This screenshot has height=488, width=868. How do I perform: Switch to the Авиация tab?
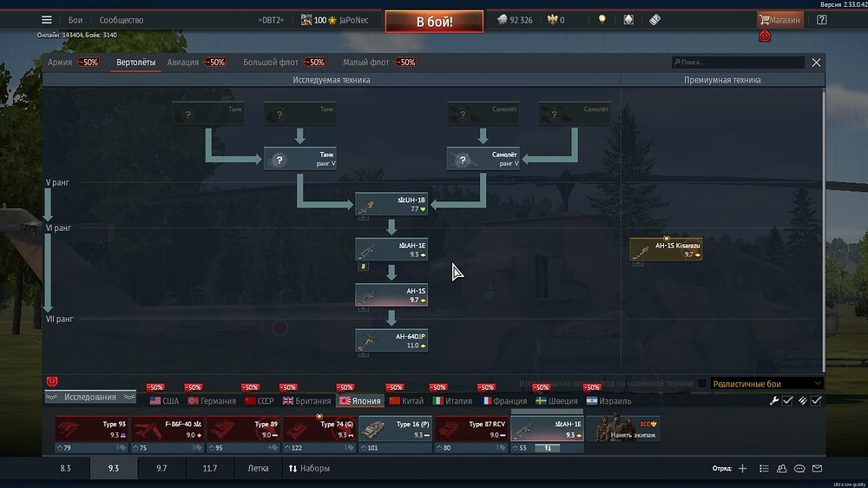coord(182,62)
